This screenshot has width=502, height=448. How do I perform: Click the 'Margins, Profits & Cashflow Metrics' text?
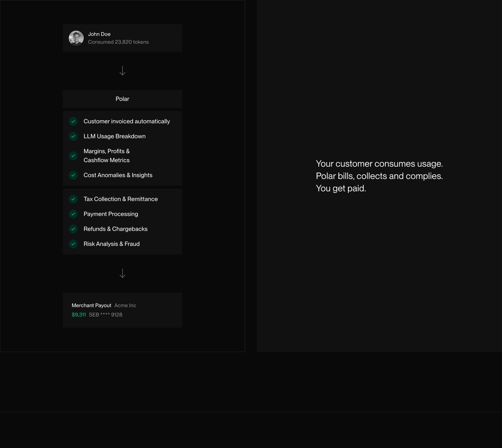[x=107, y=156]
